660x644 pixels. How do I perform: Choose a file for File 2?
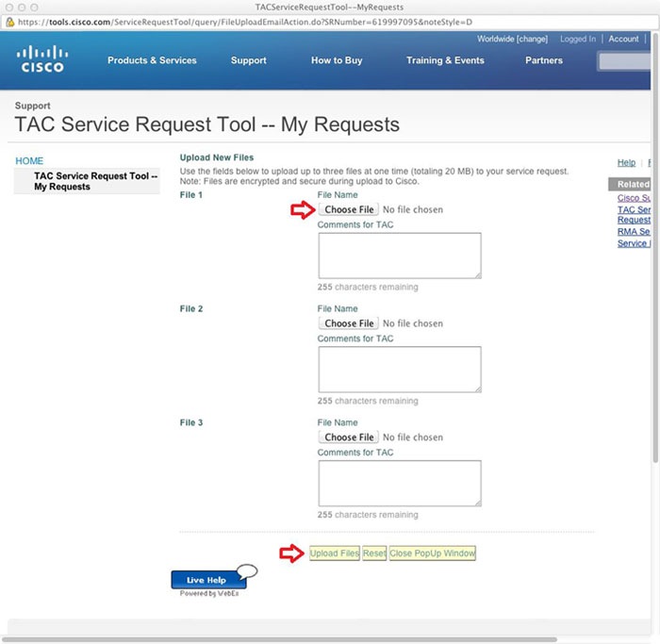coord(349,323)
